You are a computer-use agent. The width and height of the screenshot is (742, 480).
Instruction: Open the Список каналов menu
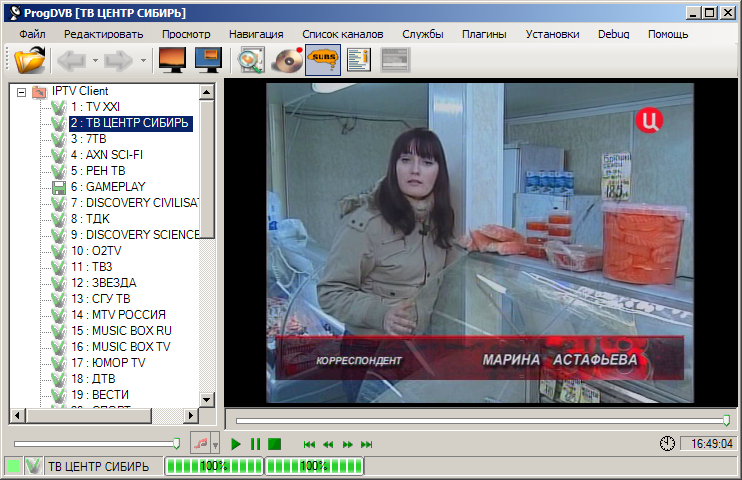pyautogui.click(x=343, y=34)
